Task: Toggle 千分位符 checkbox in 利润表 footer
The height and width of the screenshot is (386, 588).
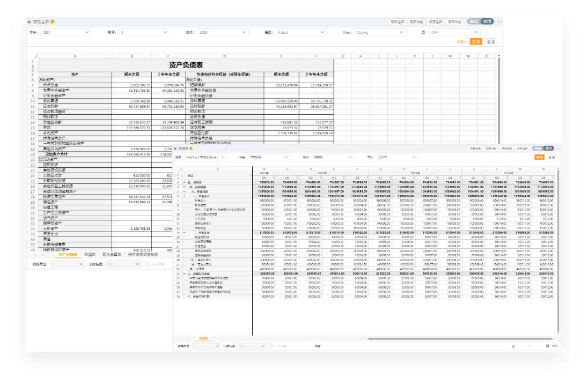Action: pos(271,346)
